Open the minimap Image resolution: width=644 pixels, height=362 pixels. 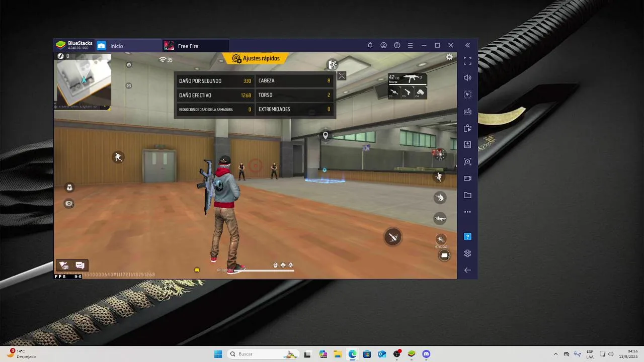[83, 80]
